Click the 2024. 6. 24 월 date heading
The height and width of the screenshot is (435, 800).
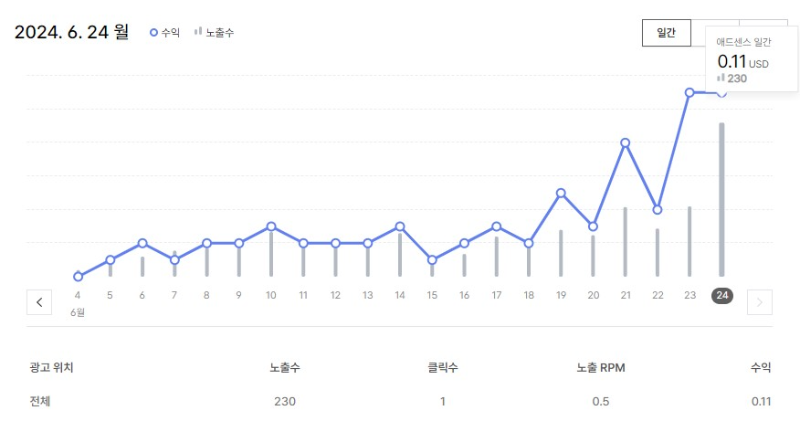tap(71, 32)
